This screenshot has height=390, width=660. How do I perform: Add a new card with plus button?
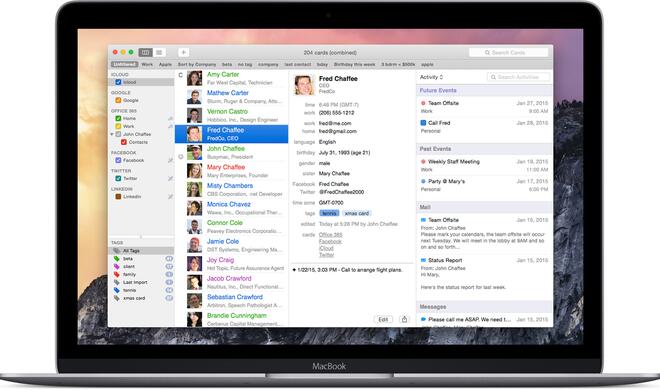[184, 52]
